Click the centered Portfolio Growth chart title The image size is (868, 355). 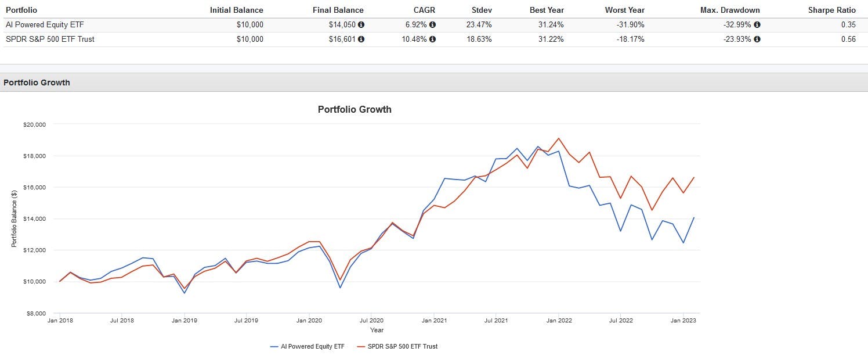pyautogui.click(x=355, y=109)
